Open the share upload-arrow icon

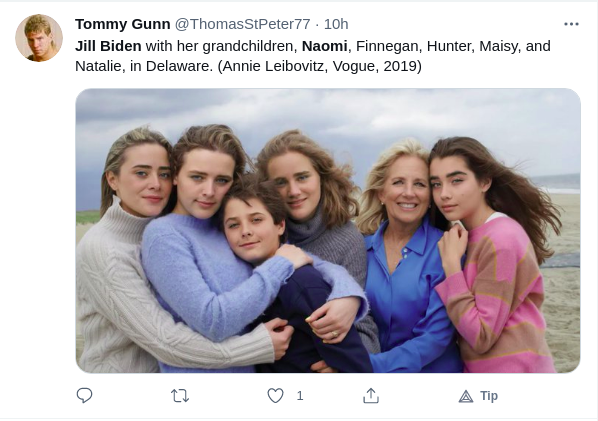371,395
